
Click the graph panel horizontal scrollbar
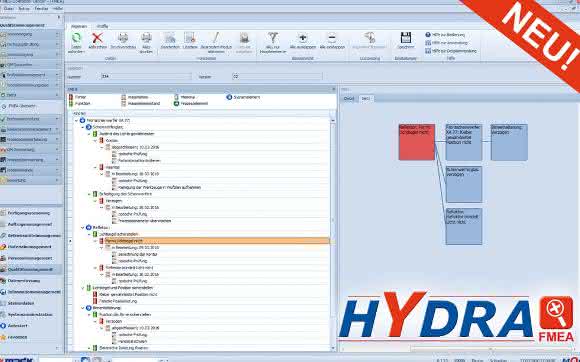[x=492, y=348]
